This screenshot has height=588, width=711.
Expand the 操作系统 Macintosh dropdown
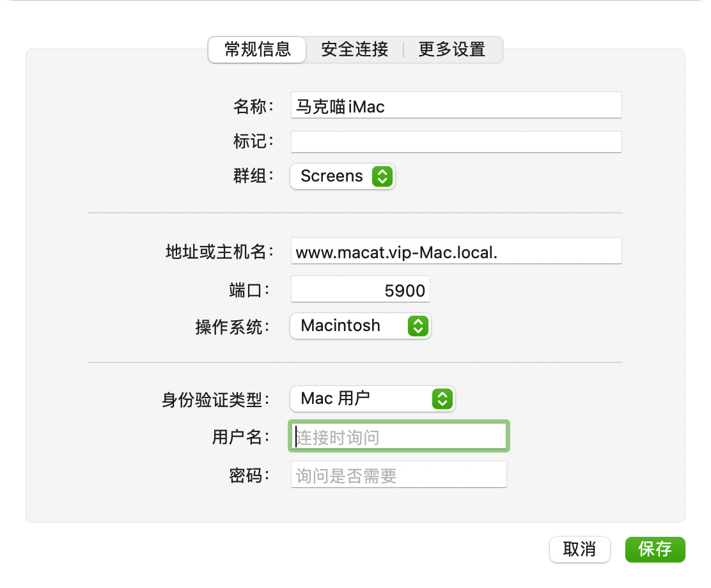tap(360, 326)
